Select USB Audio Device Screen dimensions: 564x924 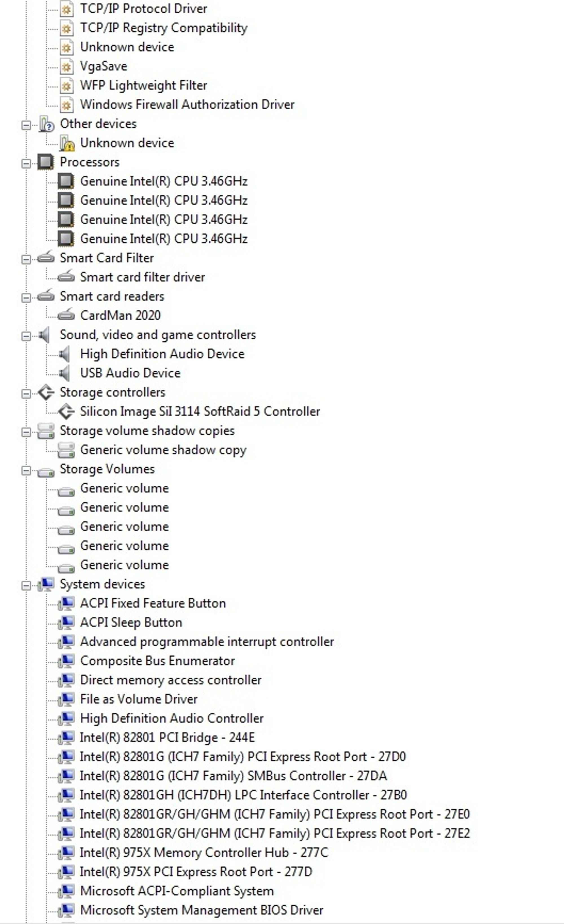[x=130, y=373]
